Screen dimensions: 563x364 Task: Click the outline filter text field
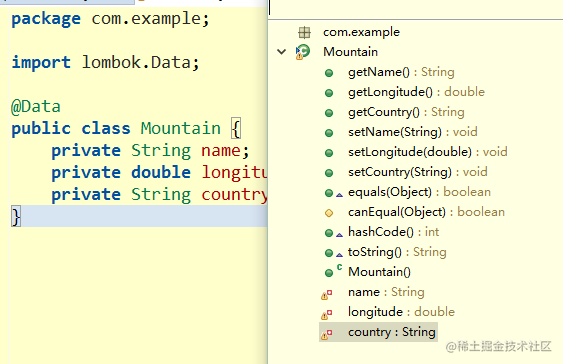pyautogui.click(x=415, y=9)
